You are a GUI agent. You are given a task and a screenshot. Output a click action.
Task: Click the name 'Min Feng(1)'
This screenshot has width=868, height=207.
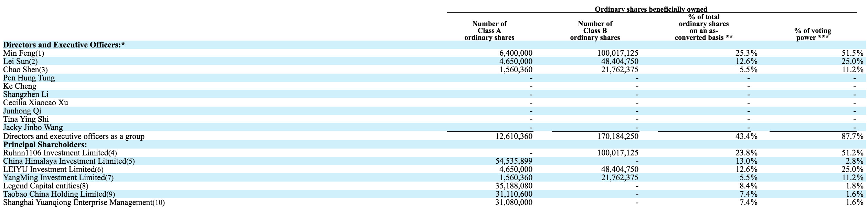[x=24, y=53]
